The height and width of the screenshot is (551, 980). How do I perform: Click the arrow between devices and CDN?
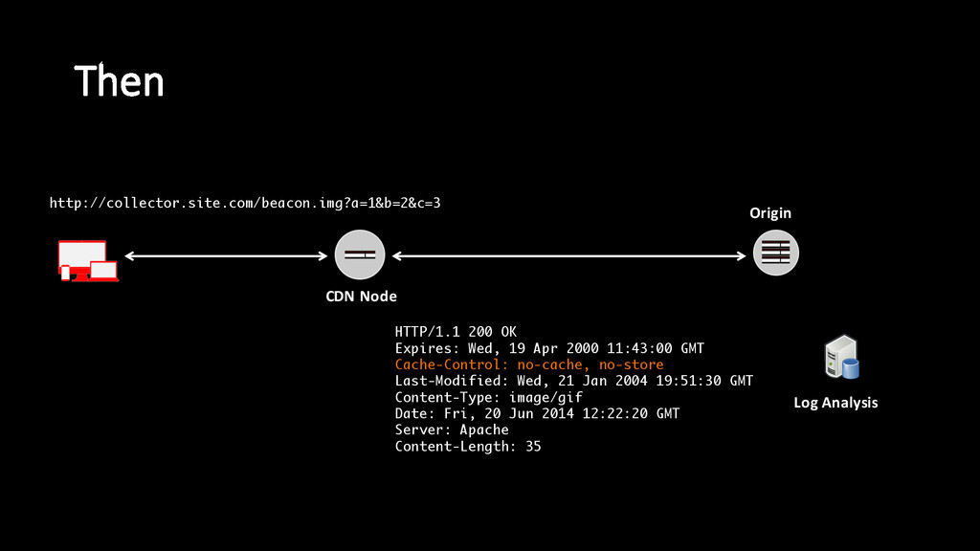pos(226,255)
